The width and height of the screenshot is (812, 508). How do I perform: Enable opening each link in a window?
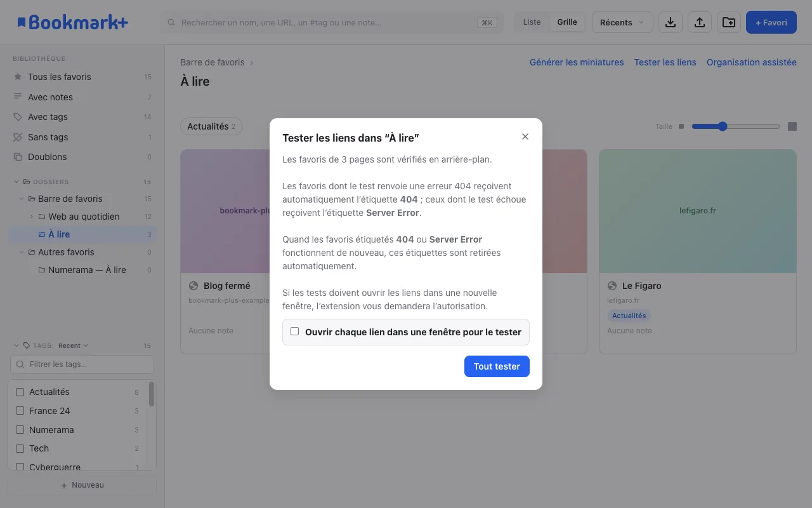pyautogui.click(x=294, y=331)
